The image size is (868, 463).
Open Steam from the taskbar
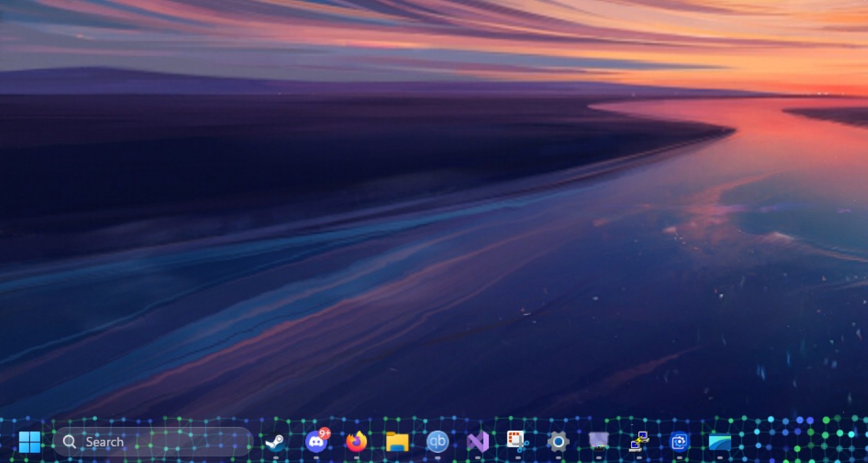click(x=276, y=442)
